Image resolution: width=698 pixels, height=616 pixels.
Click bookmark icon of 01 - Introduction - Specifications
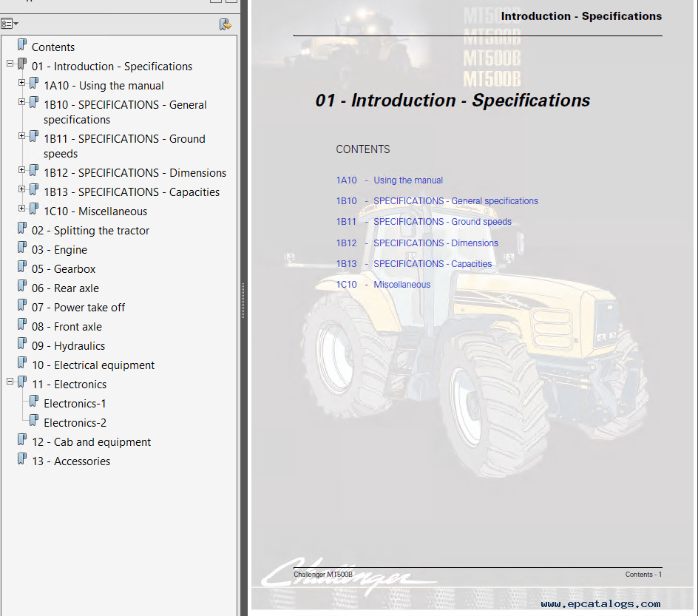tap(22, 64)
